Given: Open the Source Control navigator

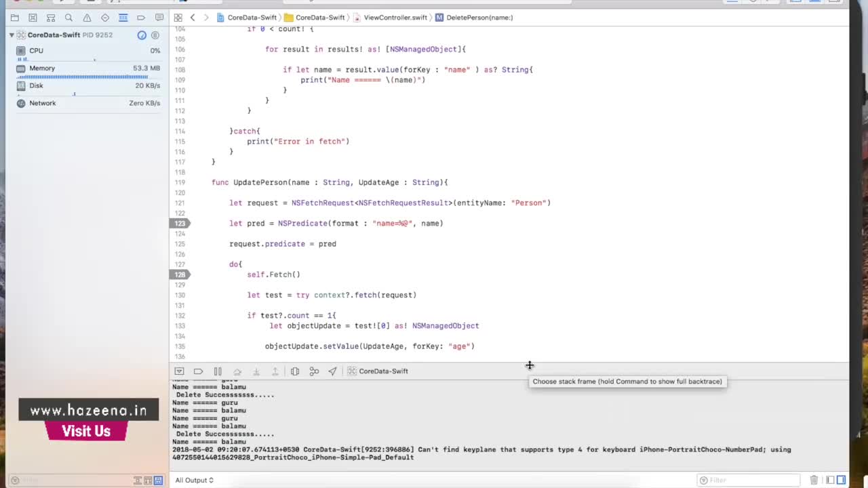Looking at the screenshot, I should [33, 18].
